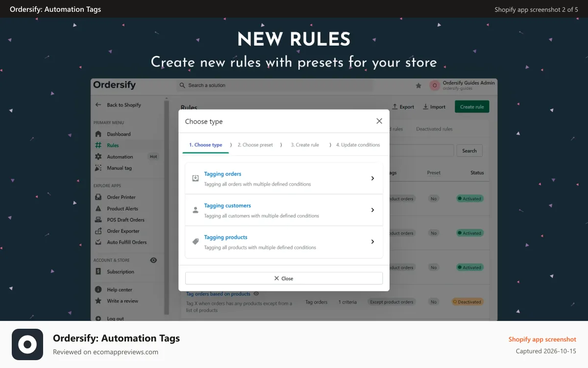Screen dimensions: 588x368
Task: Select the 1. Choose type step tab
Action: click(206, 145)
